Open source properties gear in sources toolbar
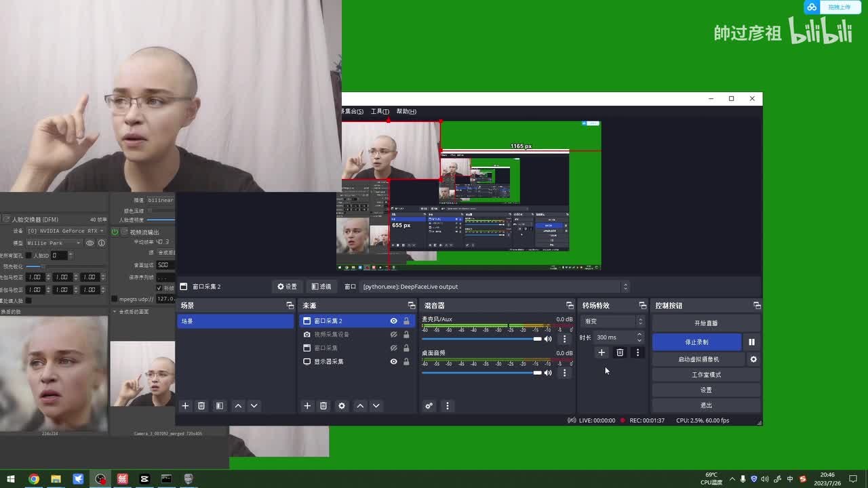Image resolution: width=868 pixels, height=488 pixels. point(342,405)
